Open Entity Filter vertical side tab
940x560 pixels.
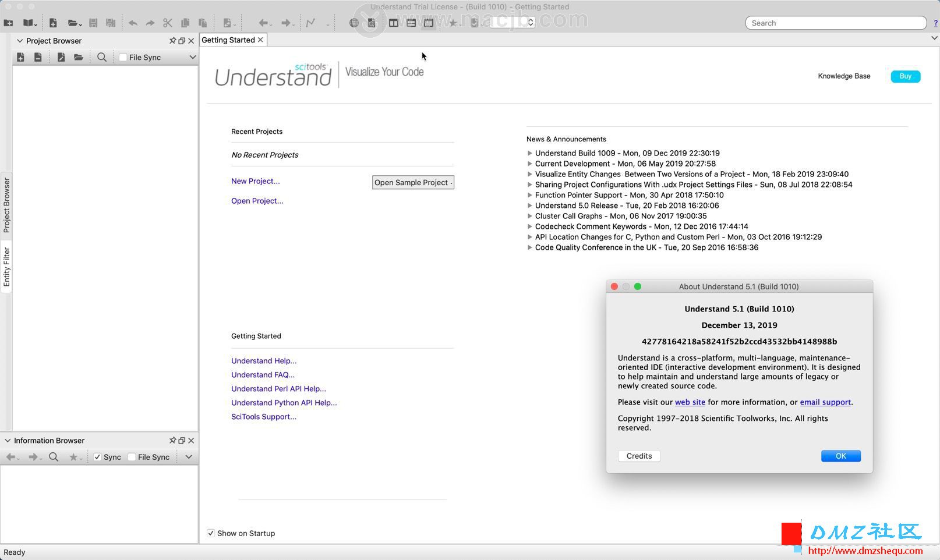tap(6, 267)
